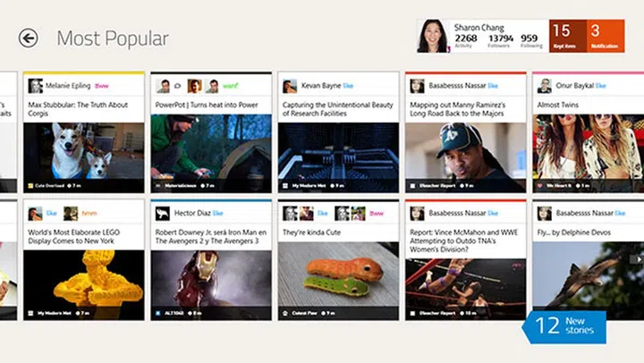Click the 'like' link next to Kevan Bayne
This screenshot has height=363, width=644.
pos(348,86)
